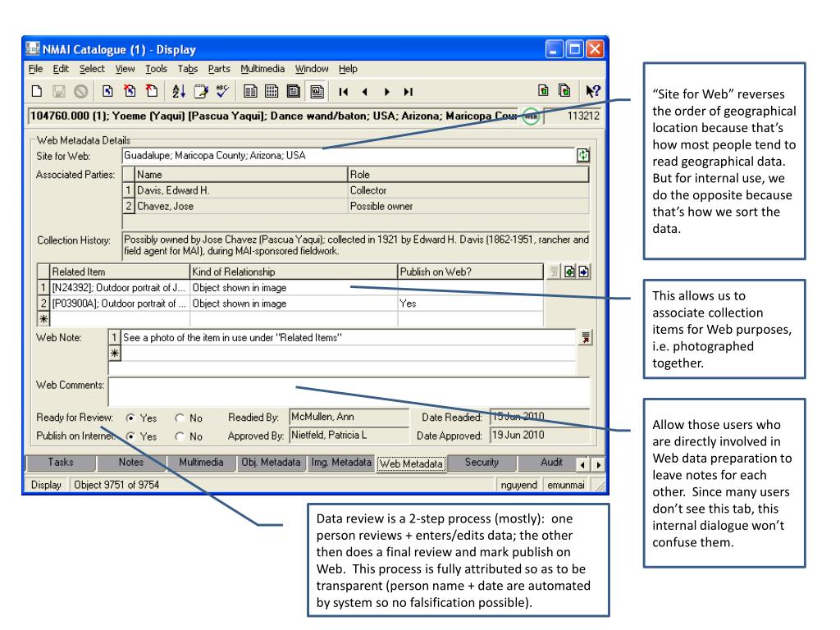Screen dimensions: 840x630
Task: Click into the empty Web Comments box
Action: tap(349, 391)
